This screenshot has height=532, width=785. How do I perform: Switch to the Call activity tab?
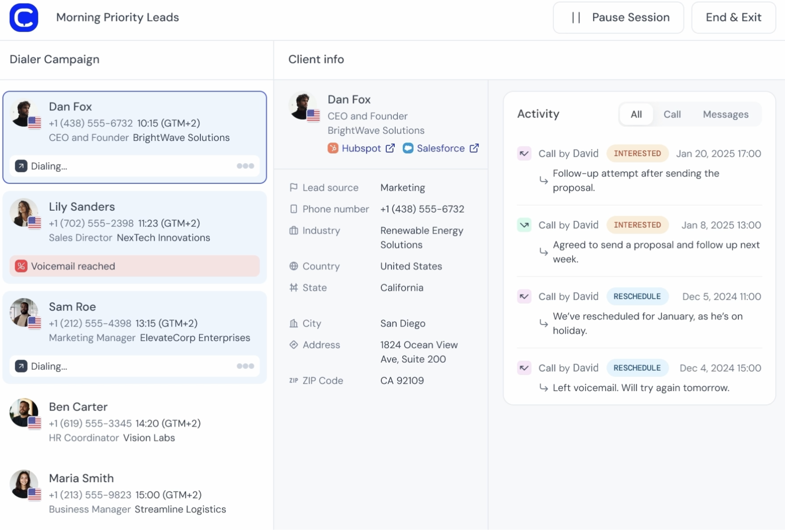coord(672,115)
